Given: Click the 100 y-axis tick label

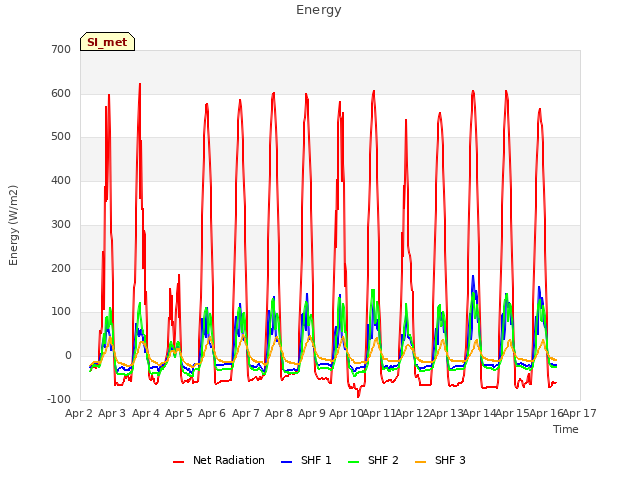Looking at the screenshot, I should click(x=61, y=312).
